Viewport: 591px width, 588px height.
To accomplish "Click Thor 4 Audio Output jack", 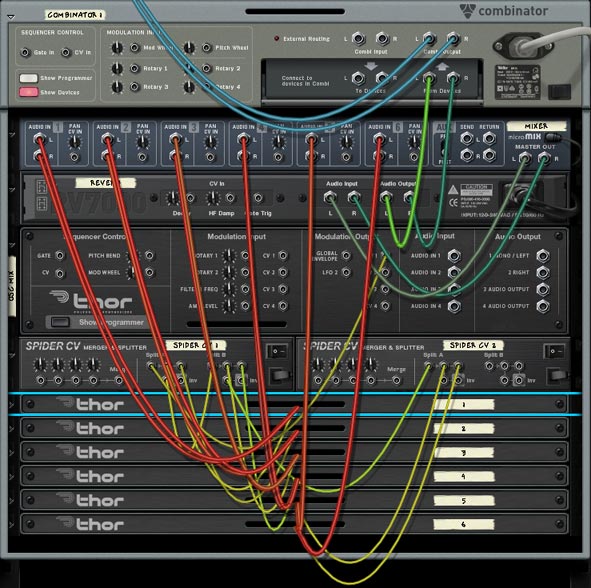I will pyautogui.click(x=543, y=306).
